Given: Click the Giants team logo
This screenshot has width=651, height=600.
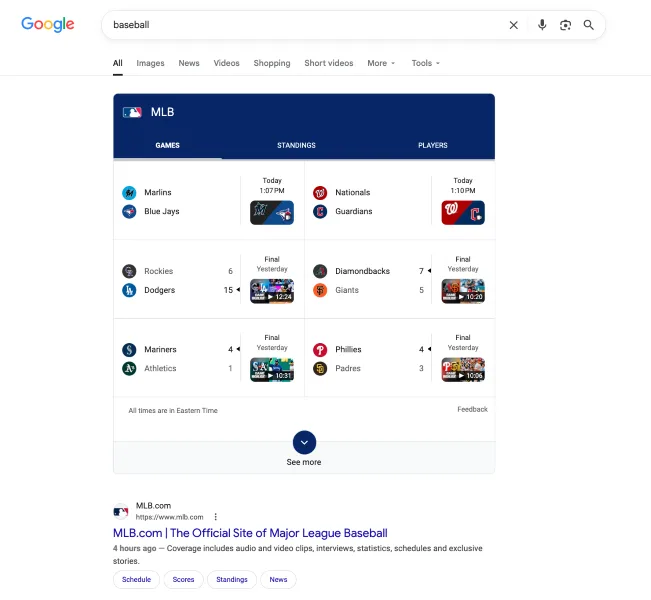Looking at the screenshot, I should pyautogui.click(x=320, y=290).
